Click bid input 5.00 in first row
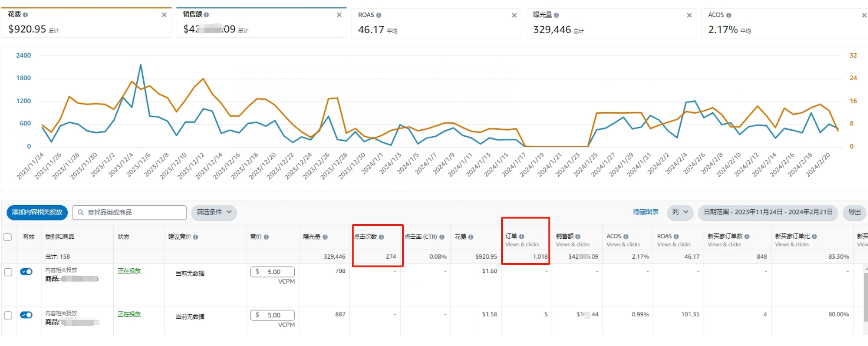868x346 pixels. tap(272, 272)
